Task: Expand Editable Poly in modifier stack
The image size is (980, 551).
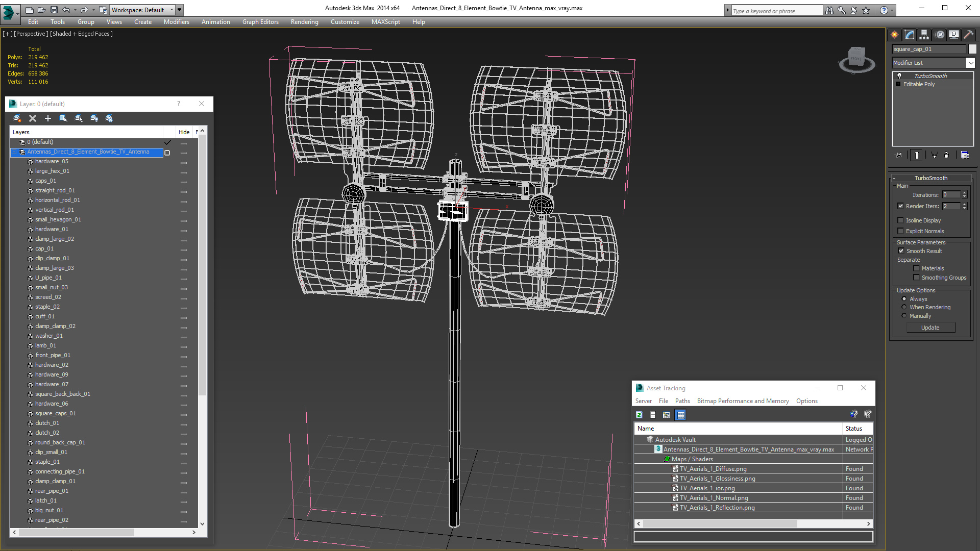Action: [x=898, y=84]
